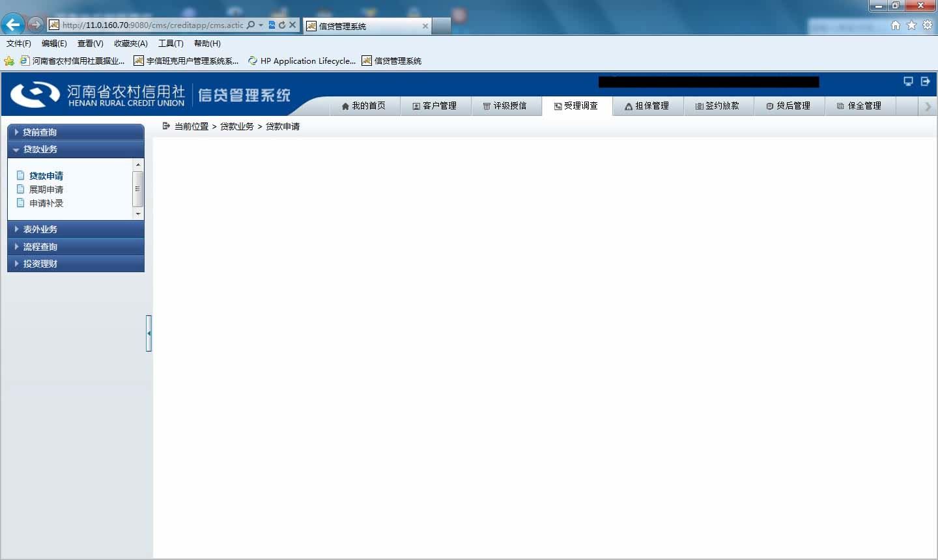Click the browser Home icon

point(896,25)
